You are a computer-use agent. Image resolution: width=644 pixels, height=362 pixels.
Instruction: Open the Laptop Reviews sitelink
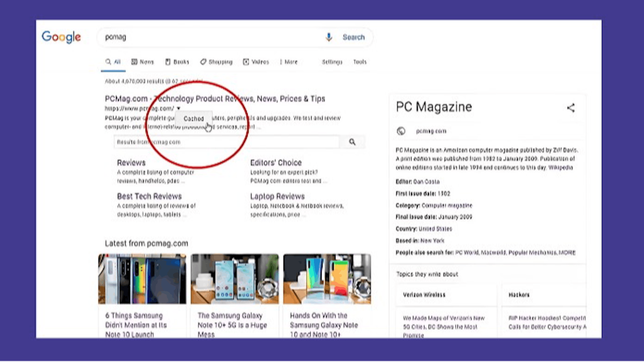[277, 196]
